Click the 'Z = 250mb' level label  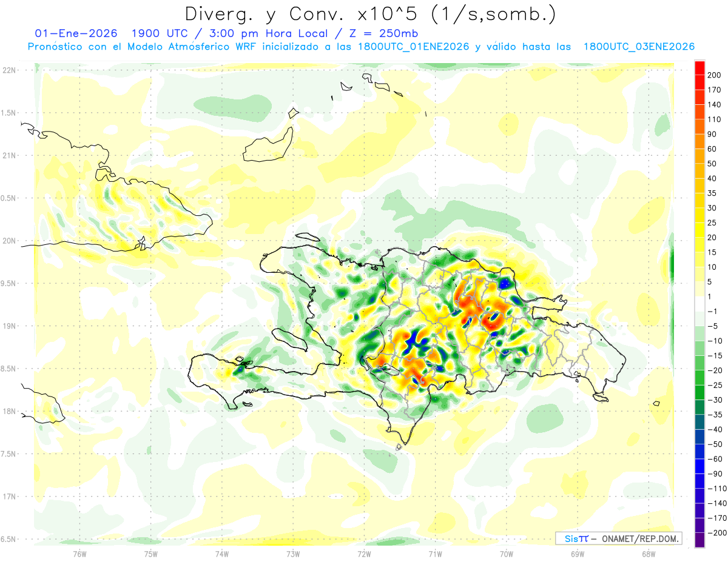(x=380, y=33)
